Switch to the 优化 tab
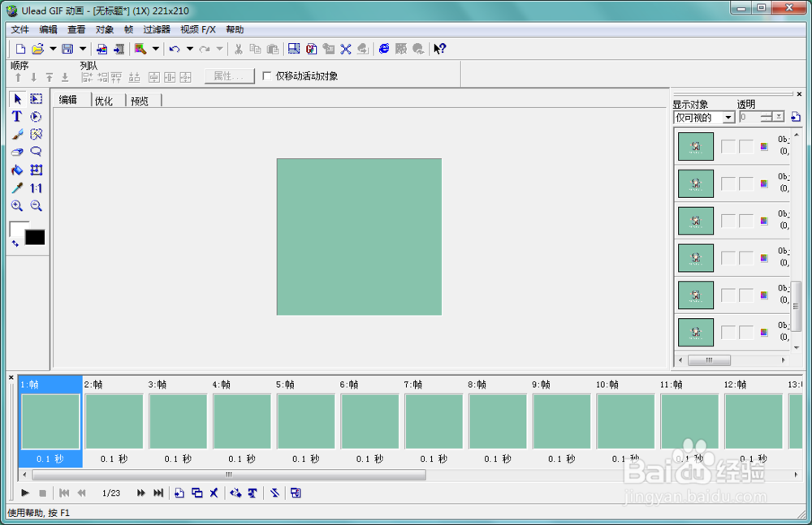 click(x=104, y=101)
